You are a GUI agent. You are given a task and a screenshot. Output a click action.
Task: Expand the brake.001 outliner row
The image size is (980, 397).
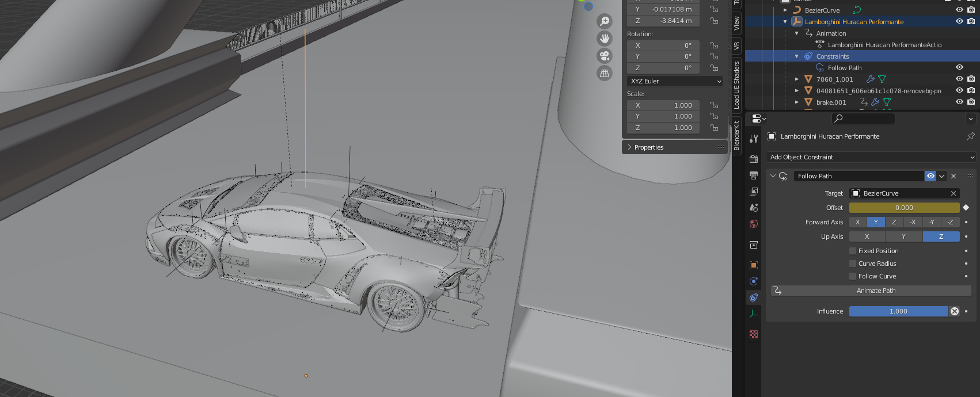coord(797,102)
